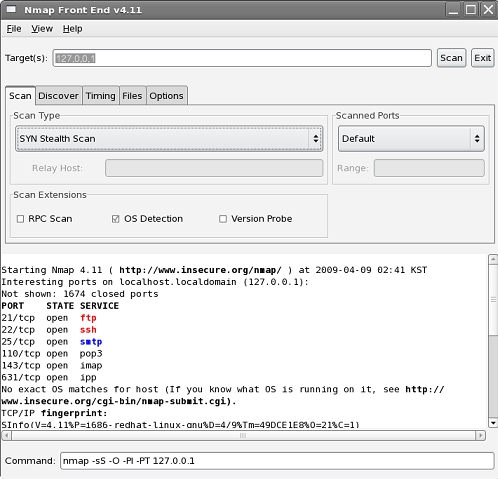Image resolution: width=498 pixels, height=479 pixels.
Task: Open the Scanned Ports Default dropdown
Action: point(411,138)
